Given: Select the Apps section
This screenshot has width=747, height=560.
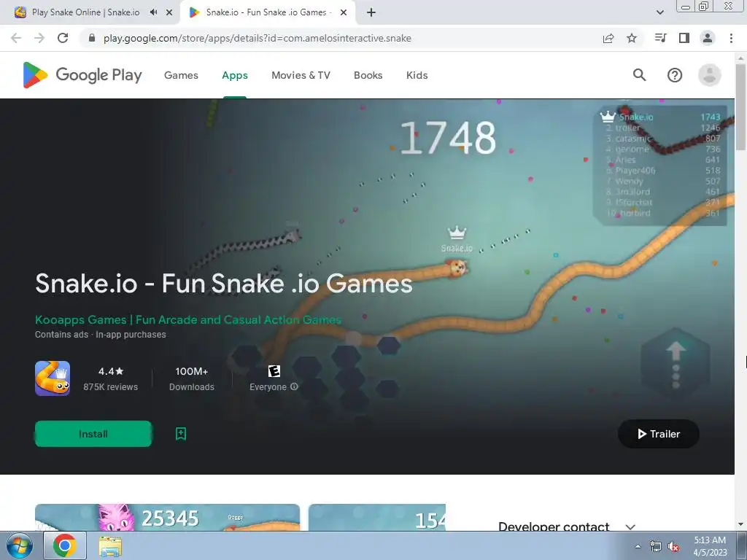Looking at the screenshot, I should tap(235, 75).
